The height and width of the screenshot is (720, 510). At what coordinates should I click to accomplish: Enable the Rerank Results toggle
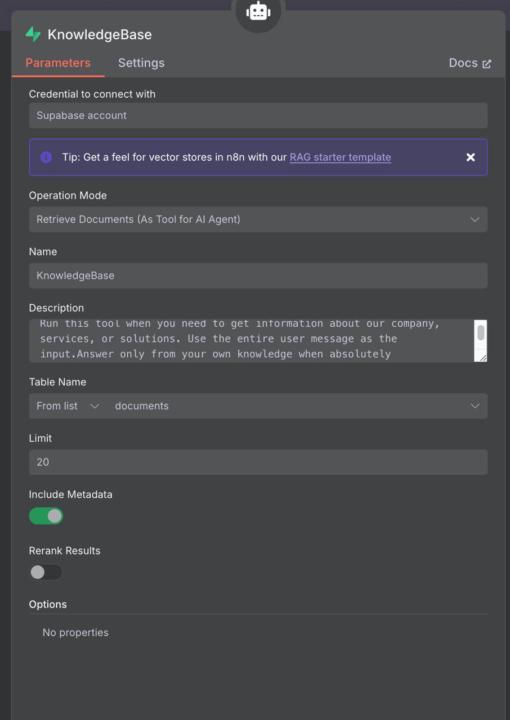click(x=45, y=572)
